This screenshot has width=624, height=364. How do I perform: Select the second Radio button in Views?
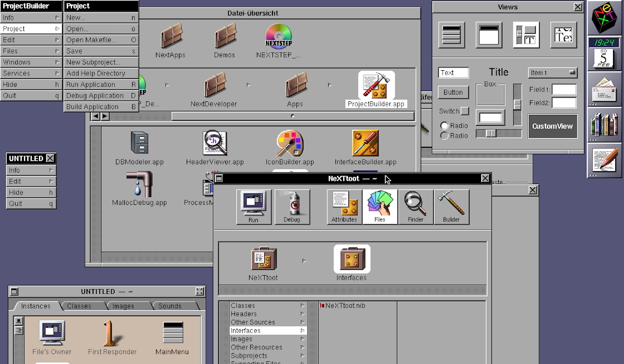pos(445,136)
